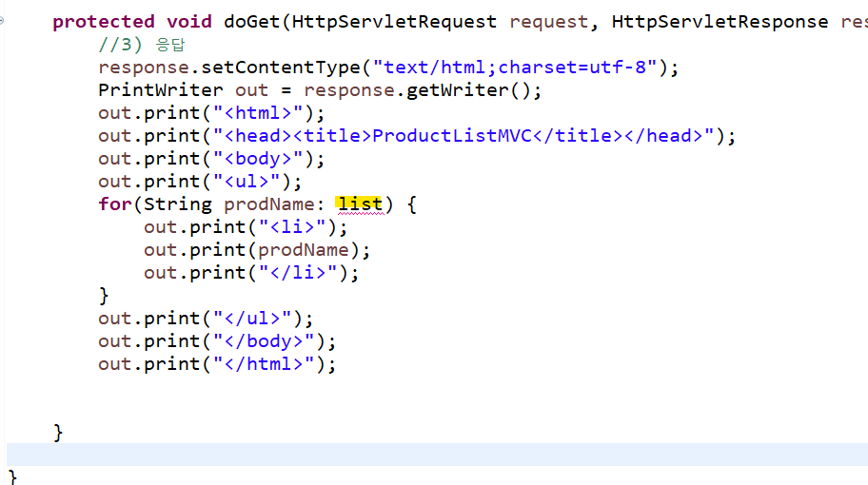
Task: Click the "<ul>" string literal
Action: point(247,182)
